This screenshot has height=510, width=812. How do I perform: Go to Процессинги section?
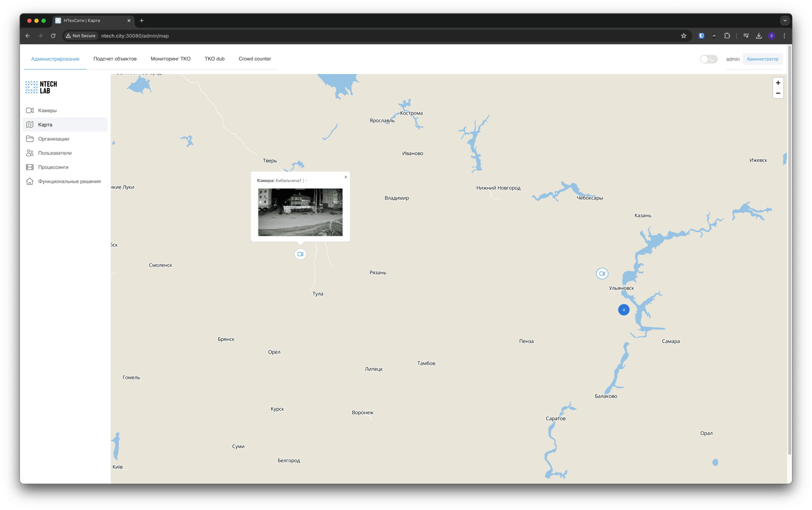(53, 167)
